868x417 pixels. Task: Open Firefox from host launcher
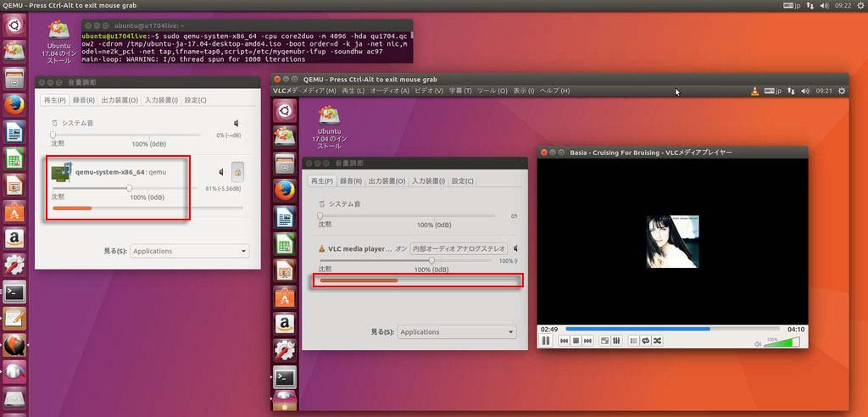click(x=14, y=103)
